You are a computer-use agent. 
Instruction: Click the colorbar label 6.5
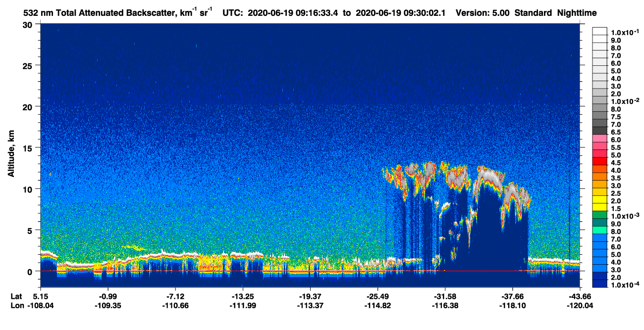point(616,132)
